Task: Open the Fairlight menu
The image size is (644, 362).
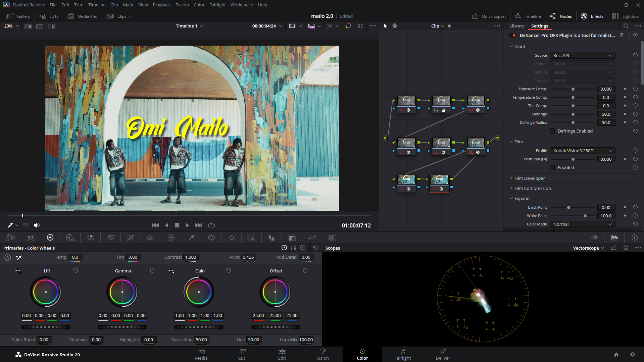Action: pyautogui.click(x=217, y=5)
